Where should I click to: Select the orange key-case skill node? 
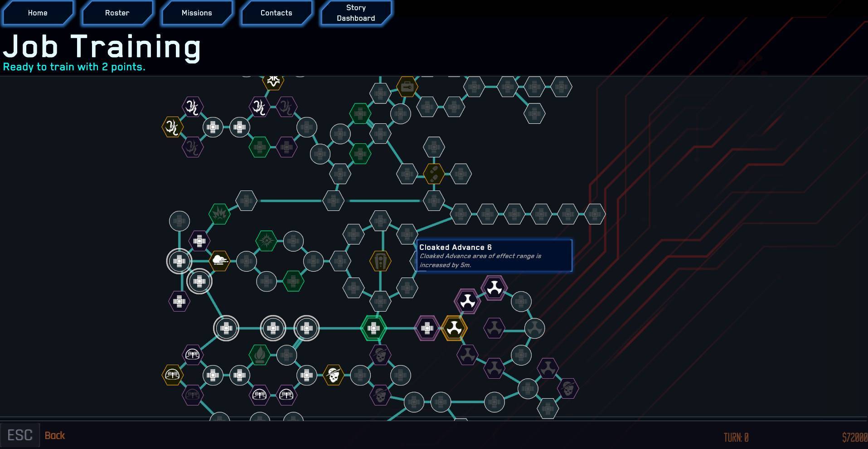tap(407, 86)
